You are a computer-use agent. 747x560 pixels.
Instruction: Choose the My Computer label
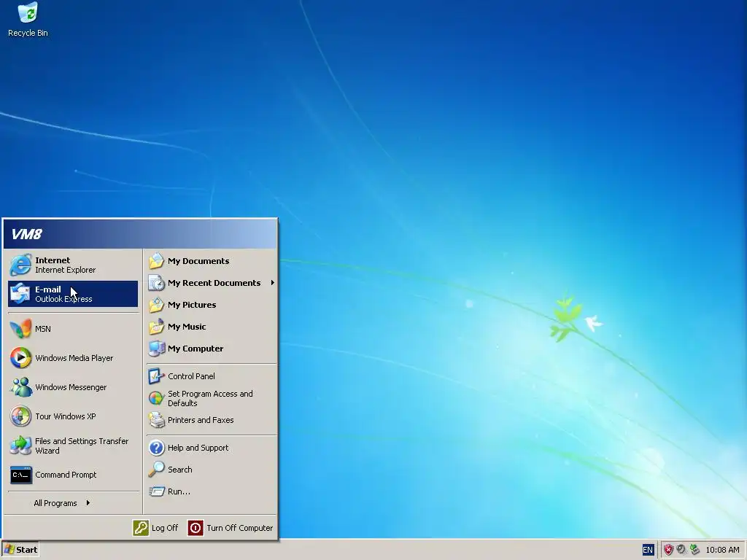pyautogui.click(x=196, y=349)
